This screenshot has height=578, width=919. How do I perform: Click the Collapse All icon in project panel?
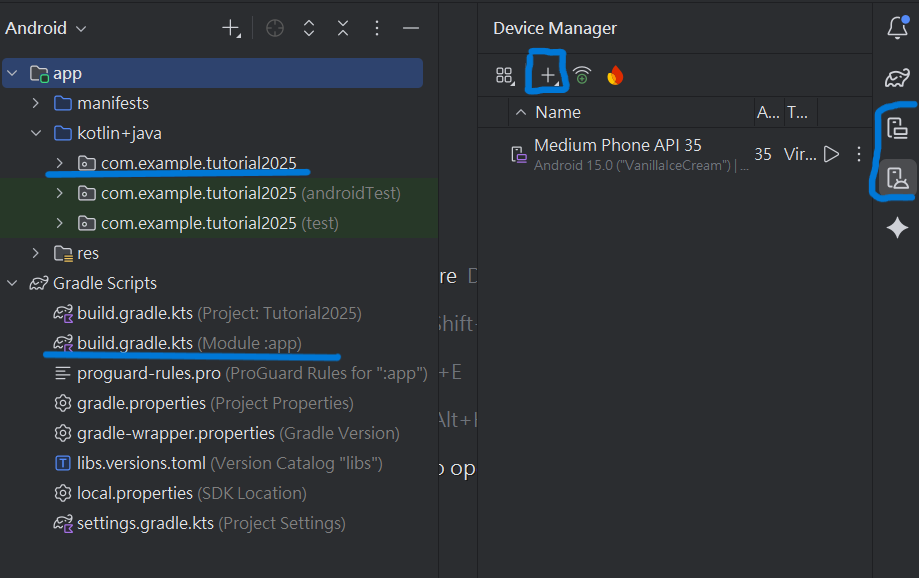tap(343, 29)
